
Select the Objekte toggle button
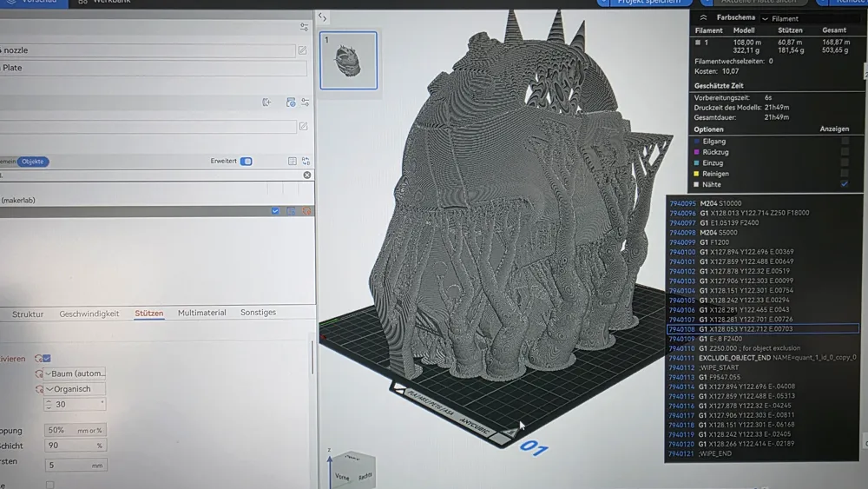pyautogui.click(x=33, y=162)
